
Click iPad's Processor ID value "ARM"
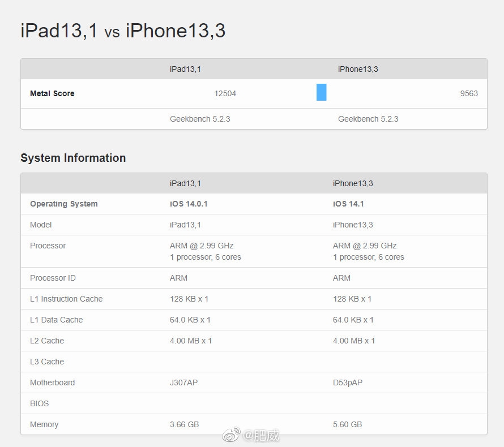pos(178,278)
